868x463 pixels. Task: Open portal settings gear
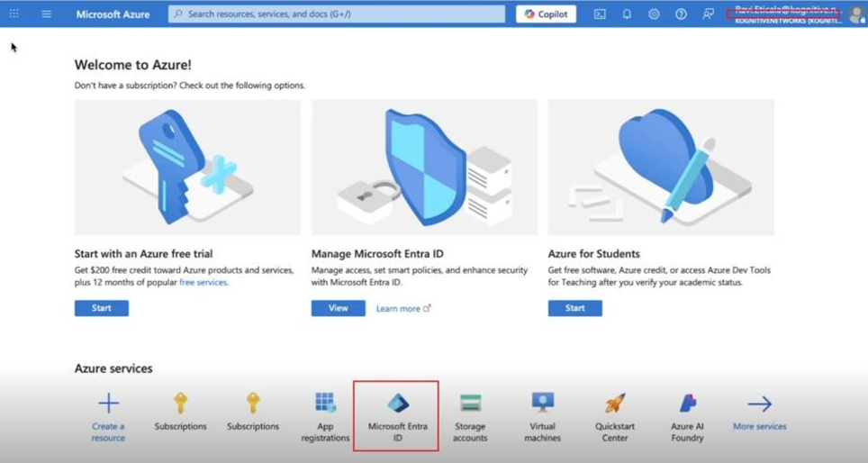(x=654, y=14)
